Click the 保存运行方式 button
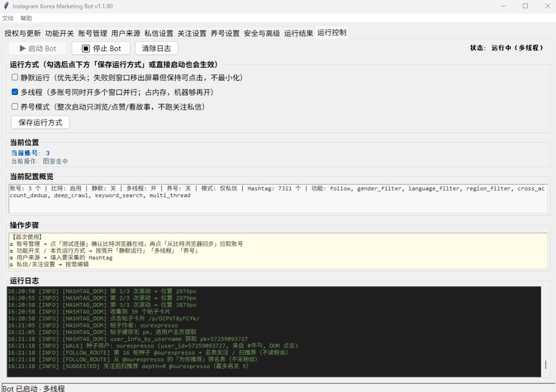Screen dimensions: 556x392 click(40, 123)
